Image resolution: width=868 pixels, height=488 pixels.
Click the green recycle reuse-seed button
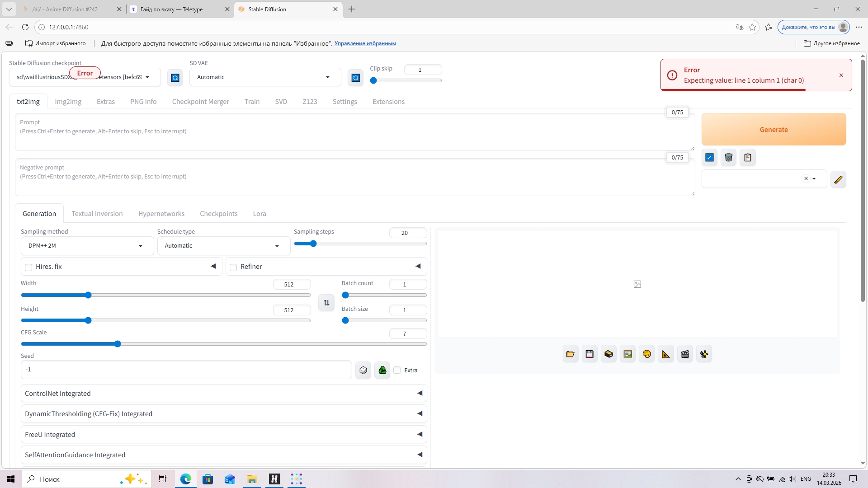382,370
